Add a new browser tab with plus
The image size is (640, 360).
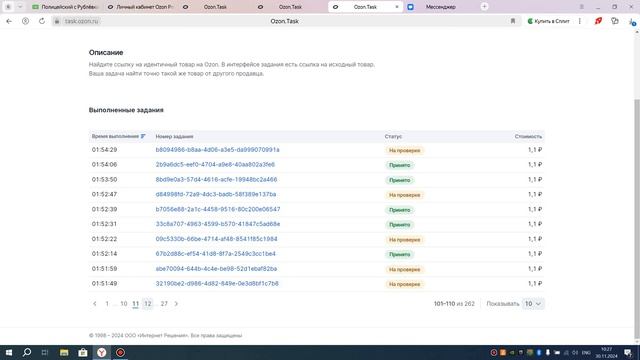484,7
